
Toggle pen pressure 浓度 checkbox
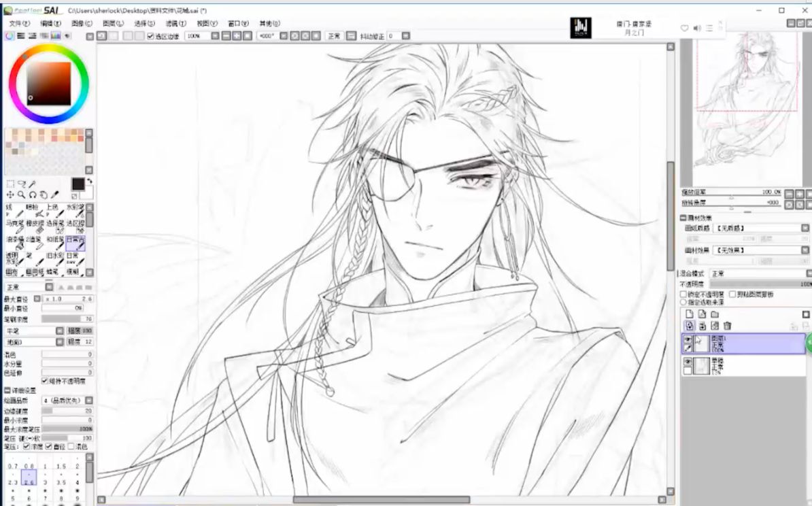[27, 446]
